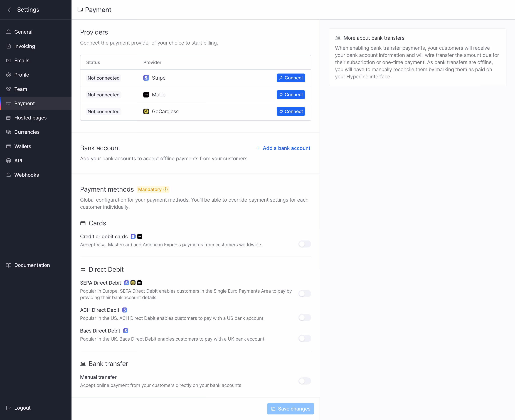Image resolution: width=515 pixels, height=420 pixels.
Task: Click the GoCardless logo icon in providers table
Action: [x=146, y=112]
